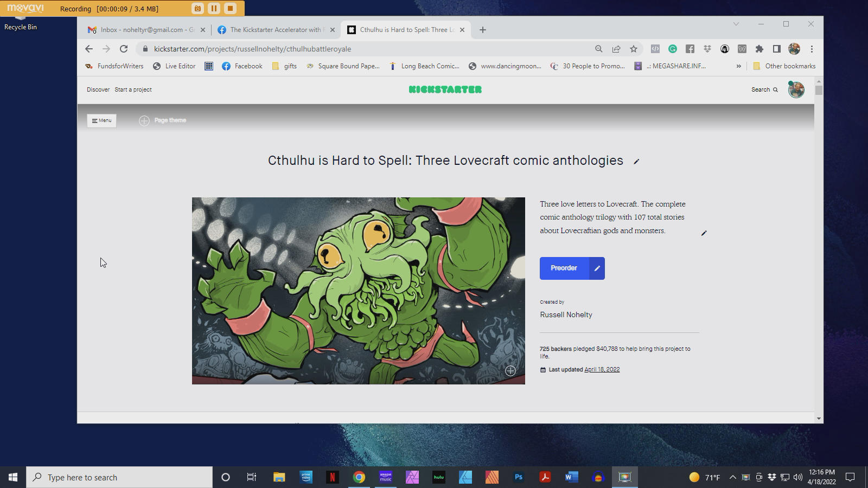Open the Live Editor bookmark
This screenshot has width=868, height=488.
point(174,66)
